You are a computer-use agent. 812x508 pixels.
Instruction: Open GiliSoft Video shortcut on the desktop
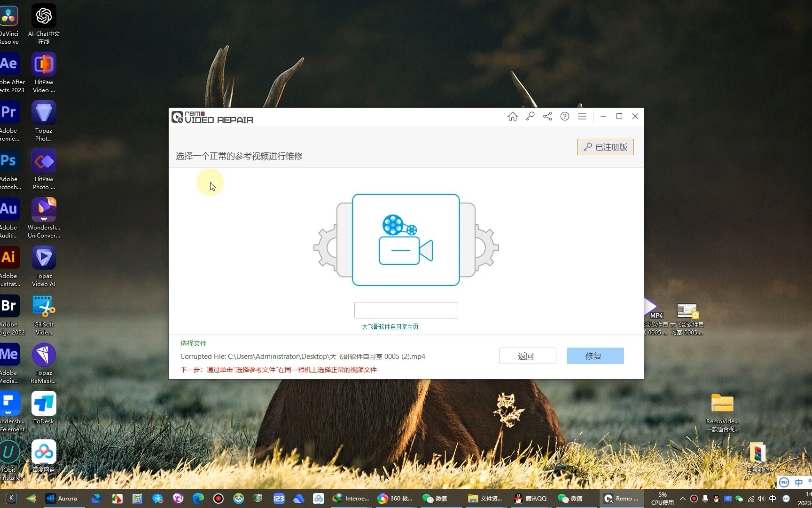click(43, 306)
